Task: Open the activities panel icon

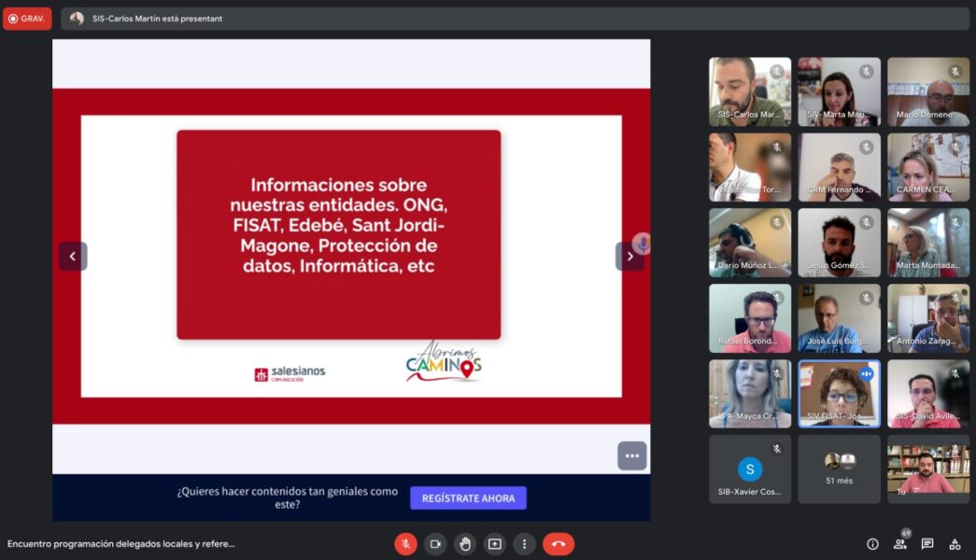Action: point(955,544)
